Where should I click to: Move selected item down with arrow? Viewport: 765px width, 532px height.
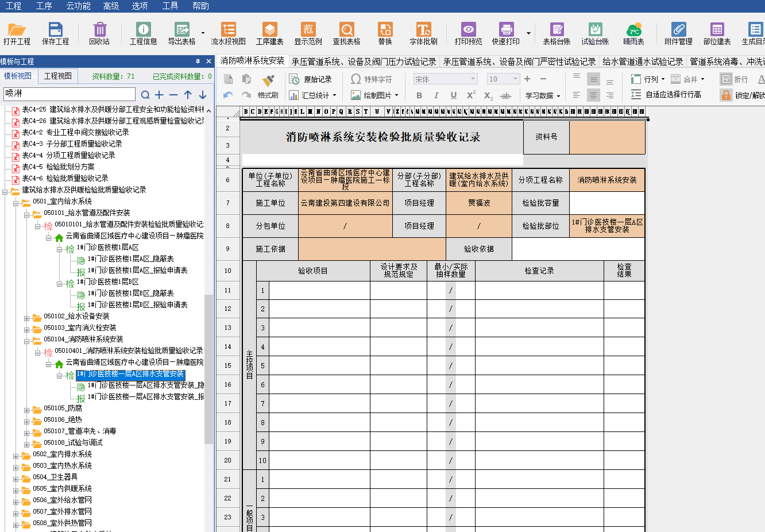(202, 95)
